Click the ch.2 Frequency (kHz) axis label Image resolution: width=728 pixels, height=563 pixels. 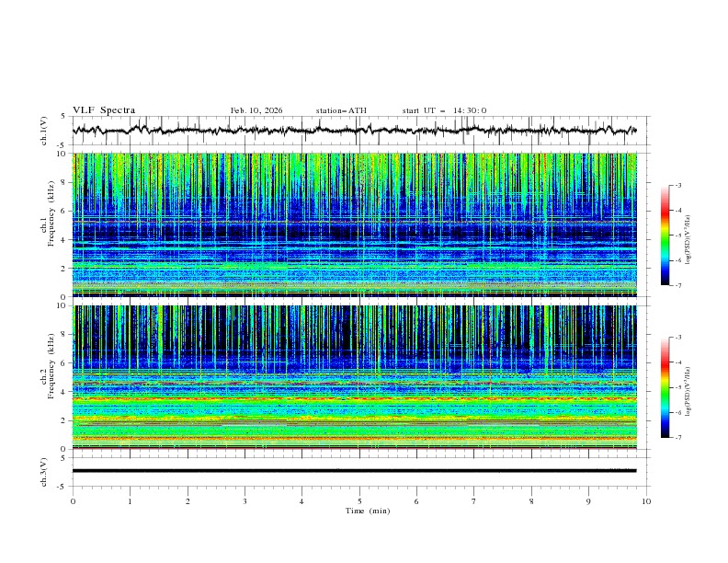pos(48,366)
